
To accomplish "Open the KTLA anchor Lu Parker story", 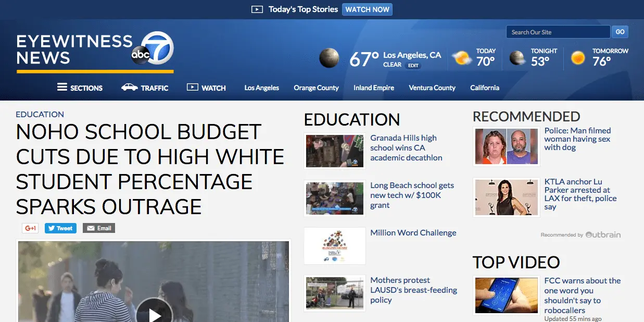I will (x=580, y=194).
